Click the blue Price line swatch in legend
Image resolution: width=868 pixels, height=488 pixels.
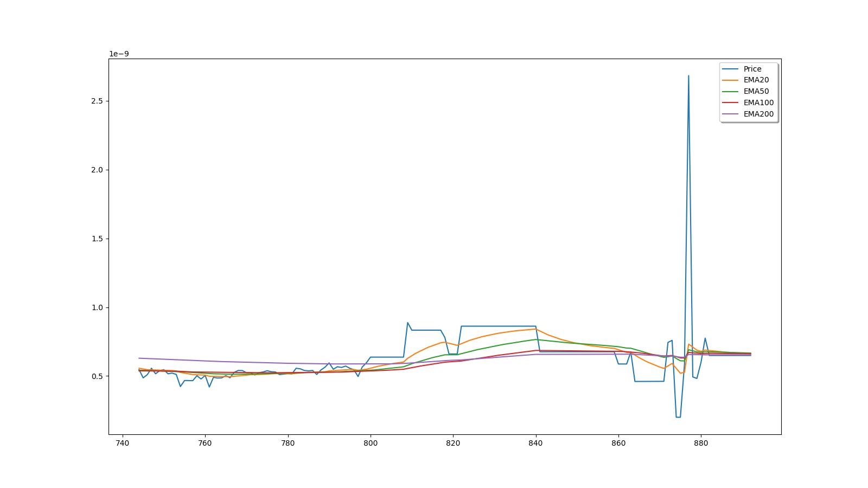click(x=731, y=69)
